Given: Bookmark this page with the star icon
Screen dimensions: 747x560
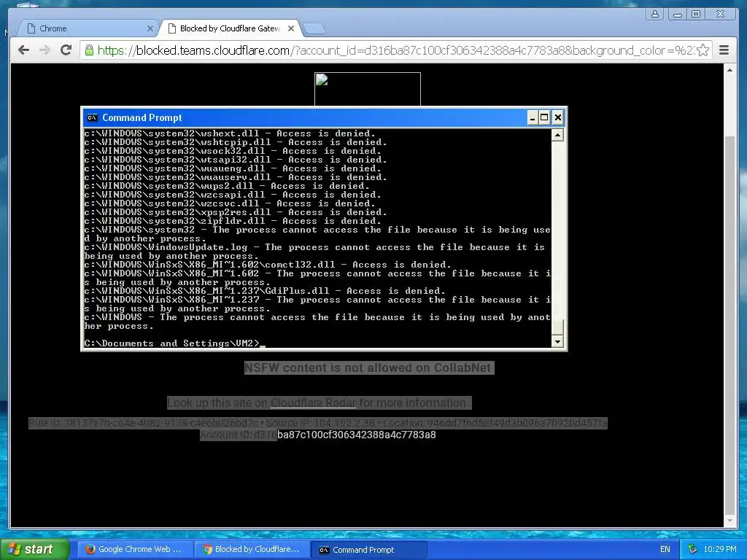Looking at the screenshot, I should [x=703, y=50].
